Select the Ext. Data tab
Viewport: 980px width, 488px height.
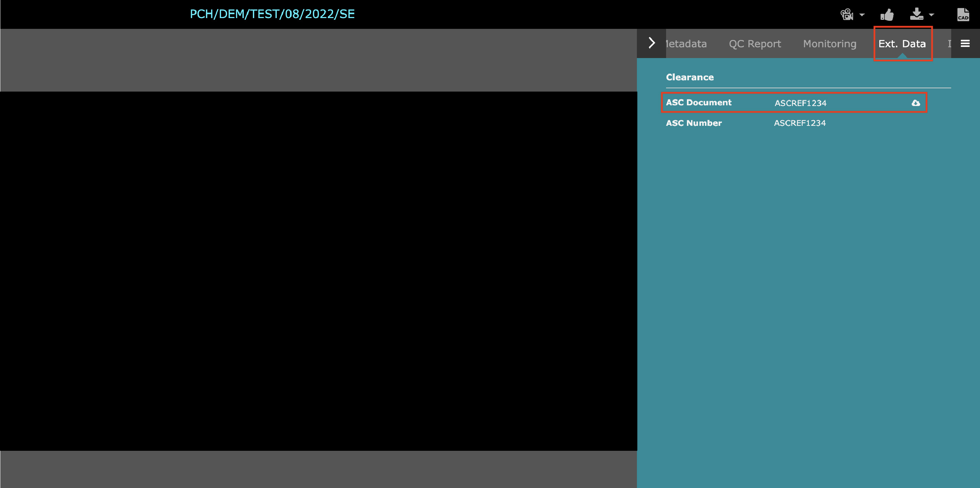coord(902,44)
